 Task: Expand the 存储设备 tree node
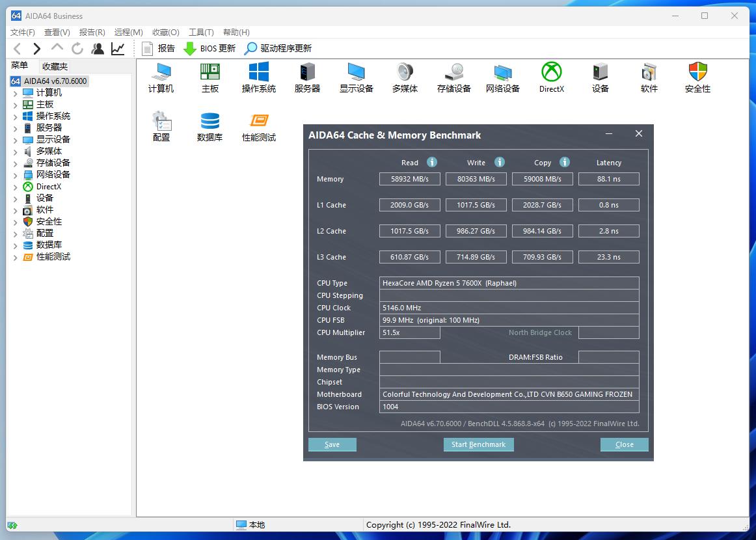coord(16,163)
